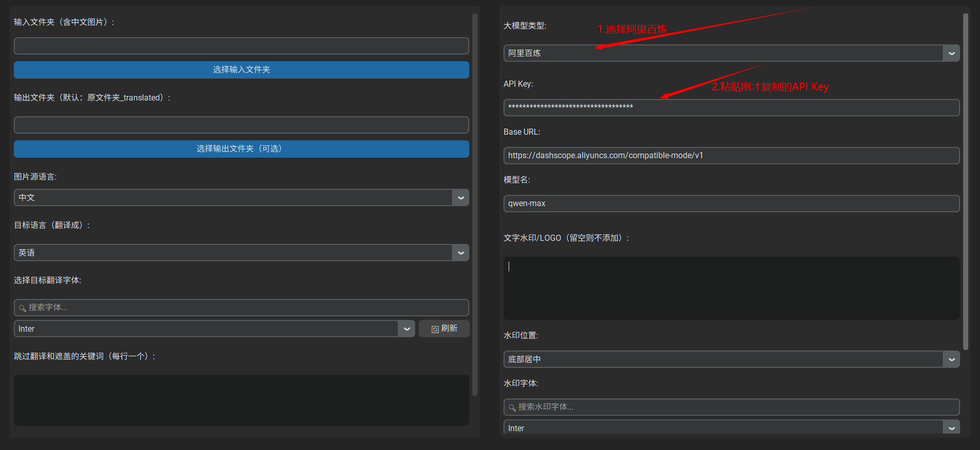Focus the 输出文件夹 path input field

[241, 125]
